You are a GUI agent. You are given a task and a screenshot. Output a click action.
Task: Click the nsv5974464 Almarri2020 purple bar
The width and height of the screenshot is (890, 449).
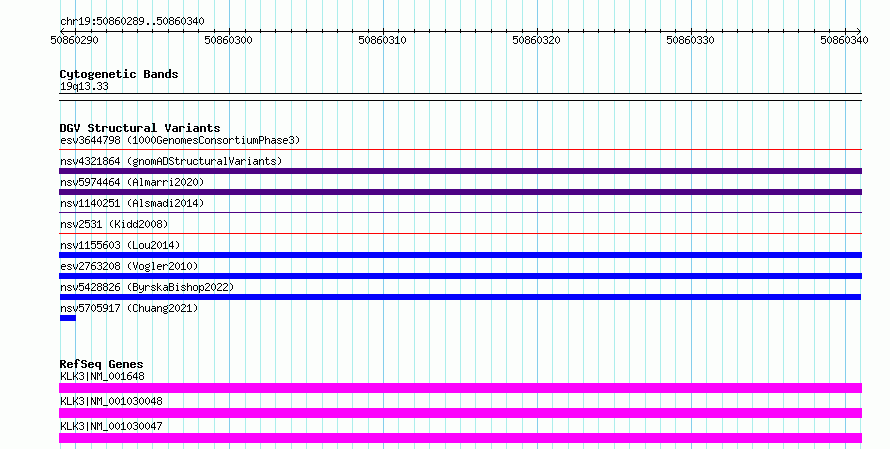pos(460,192)
